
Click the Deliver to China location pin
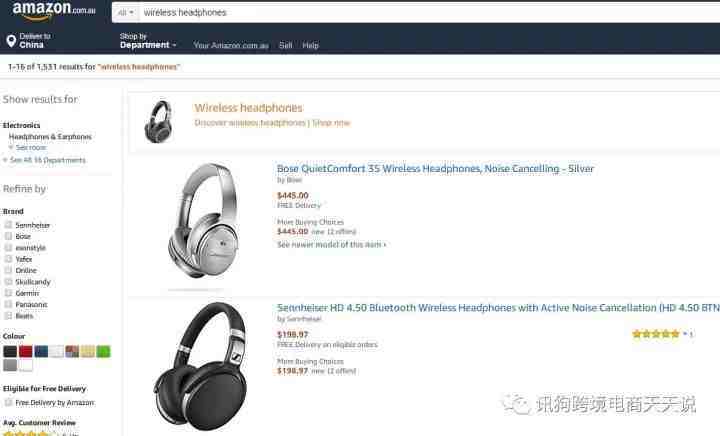tap(11, 41)
